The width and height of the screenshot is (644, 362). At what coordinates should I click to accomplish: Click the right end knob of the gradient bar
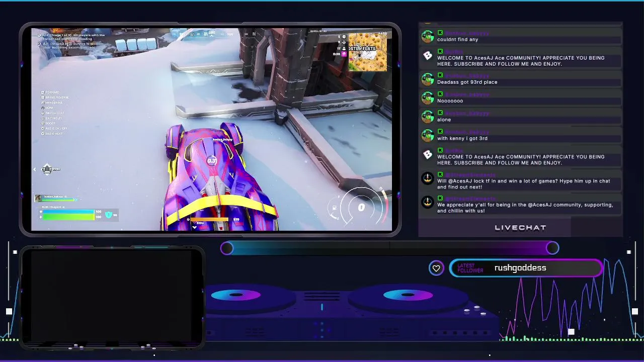552,248
